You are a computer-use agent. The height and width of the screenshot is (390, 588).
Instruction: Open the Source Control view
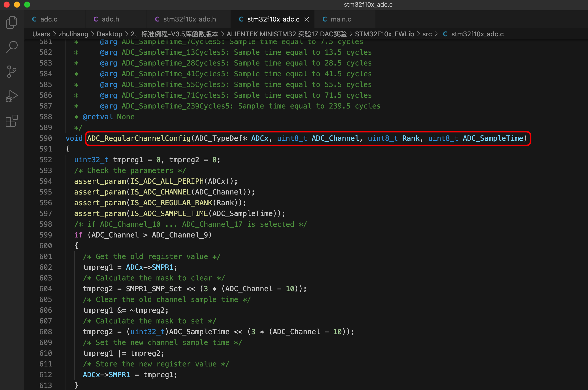pyautogui.click(x=12, y=71)
